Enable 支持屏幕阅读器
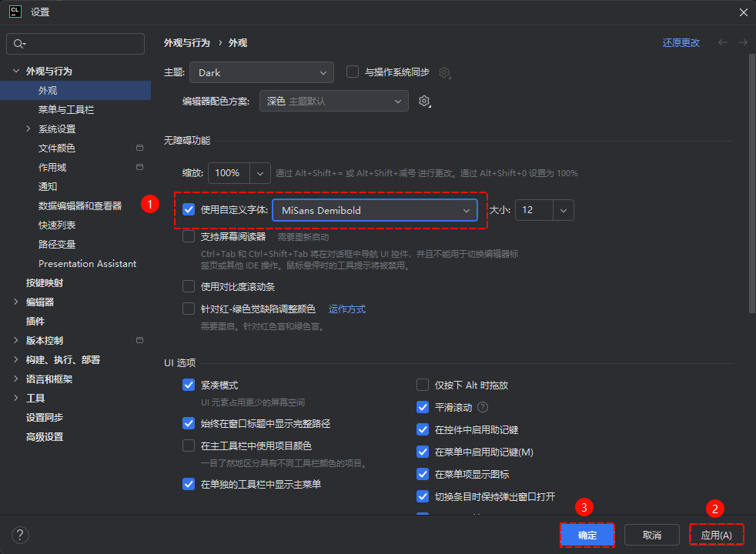Image resolution: width=756 pixels, height=554 pixels. click(x=188, y=237)
